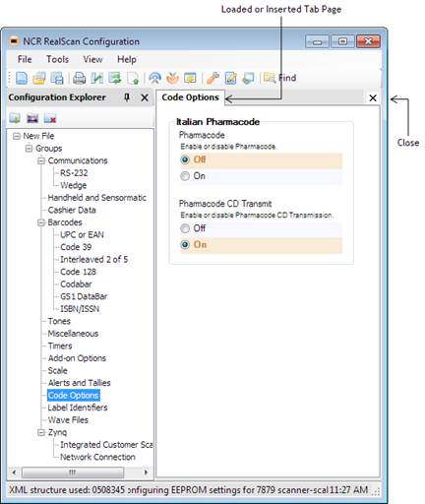Select Integrated Customer Scanner tree item

[106, 445]
